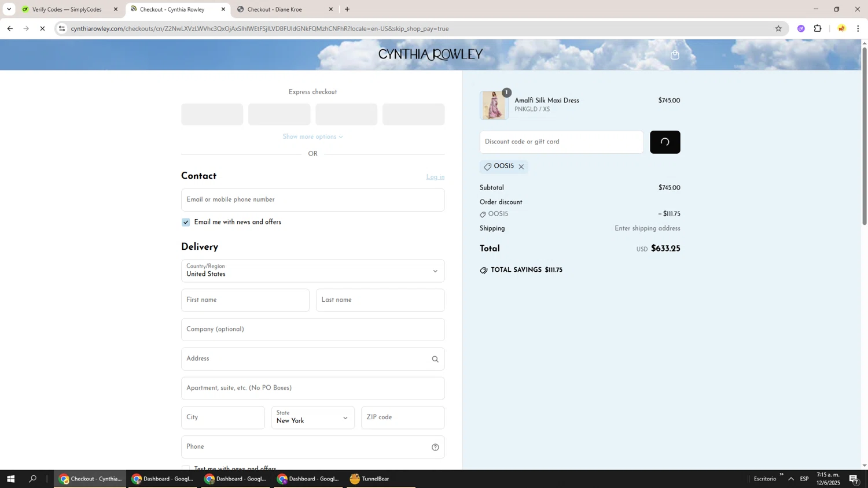Bookmark this page with the star icon
Viewport: 868px width, 488px height.
tap(778, 28)
